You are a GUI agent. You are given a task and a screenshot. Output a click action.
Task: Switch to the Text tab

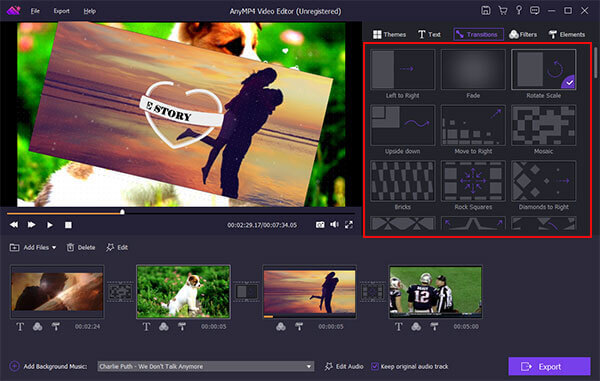429,34
